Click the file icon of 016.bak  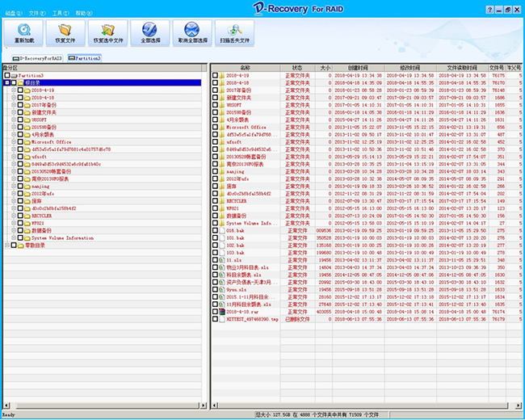[221, 230]
